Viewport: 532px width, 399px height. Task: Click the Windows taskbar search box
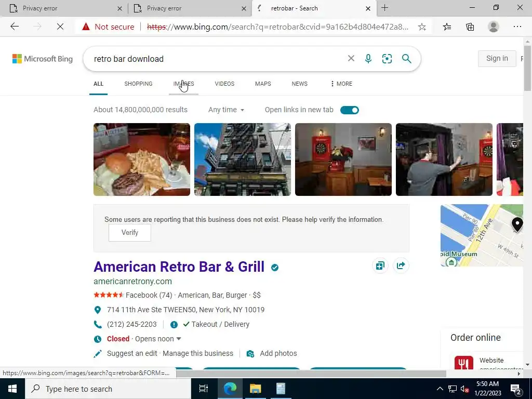(x=108, y=389)
